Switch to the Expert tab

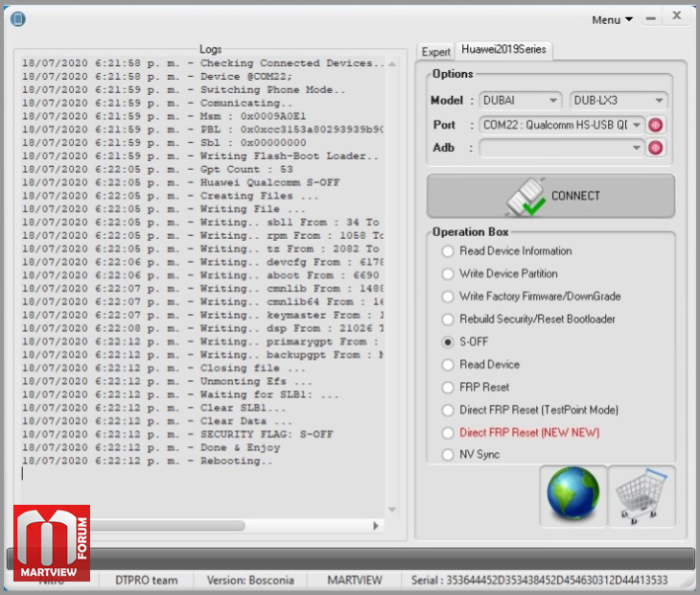point(435,52)
